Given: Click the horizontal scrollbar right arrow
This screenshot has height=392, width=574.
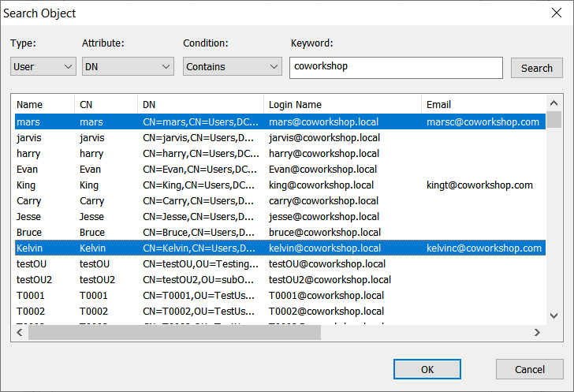Looking at the screenshot, I should [x=537, y=333].
